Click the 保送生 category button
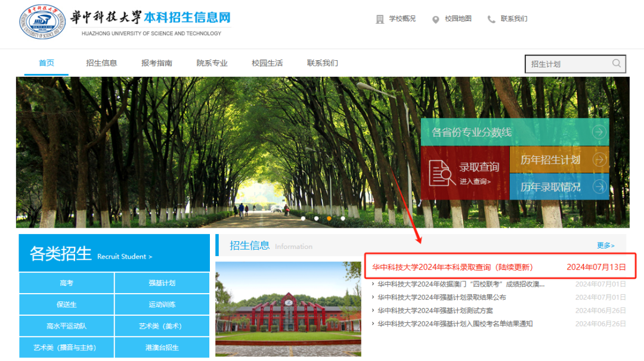Screen dimensions: 644x361 click(67, 305)
